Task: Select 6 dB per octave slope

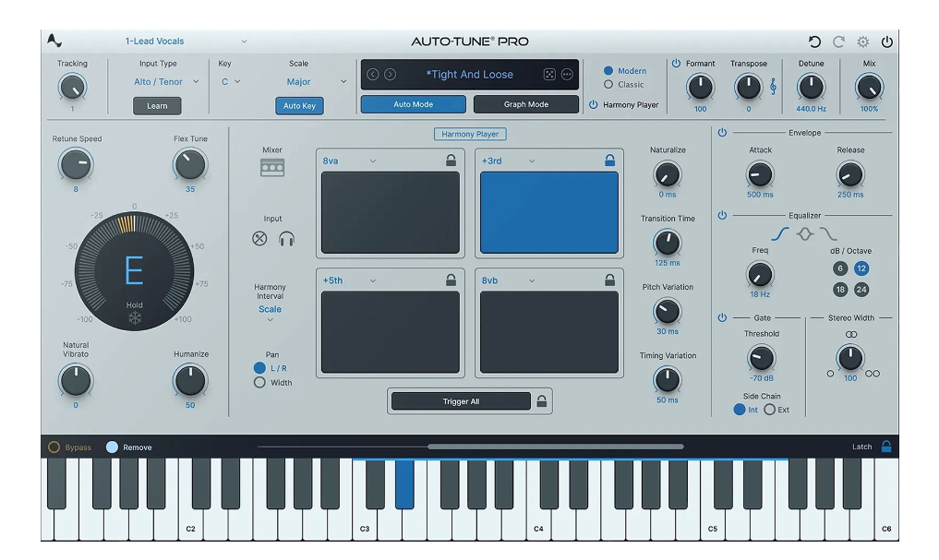Action: [x=840, y=268]
